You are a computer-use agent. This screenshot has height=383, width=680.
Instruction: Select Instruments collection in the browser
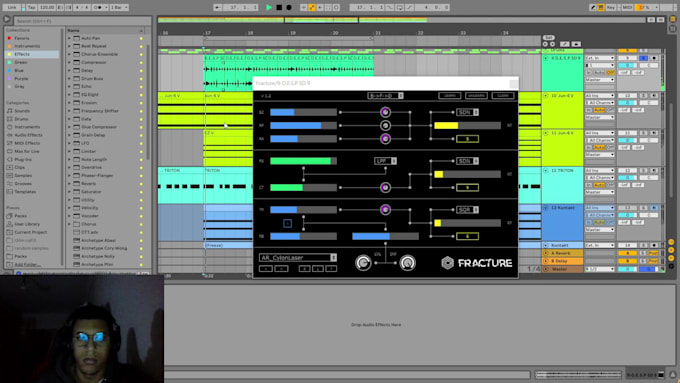pyautogui.click(x=27, y=46)
